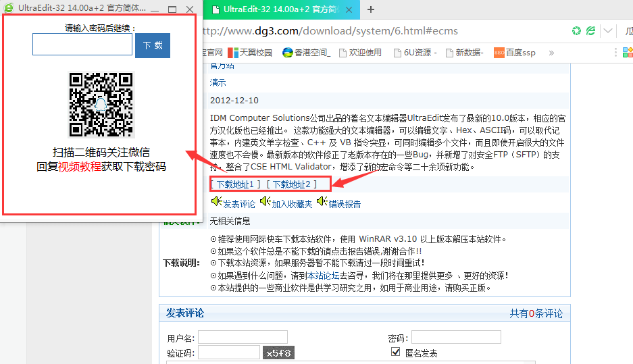
Task: Close the password popup window
Action: [190, 9]
